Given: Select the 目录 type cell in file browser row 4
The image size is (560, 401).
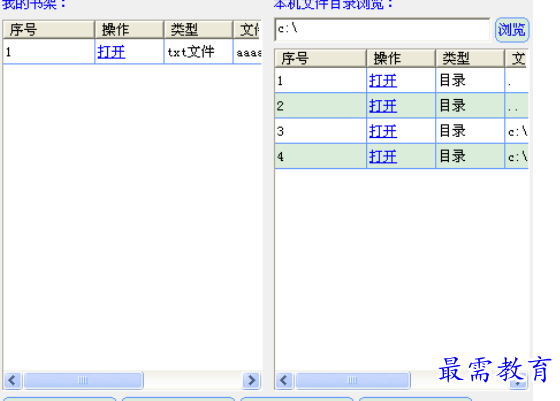Looking at the screenshot, I should point(470,156).
